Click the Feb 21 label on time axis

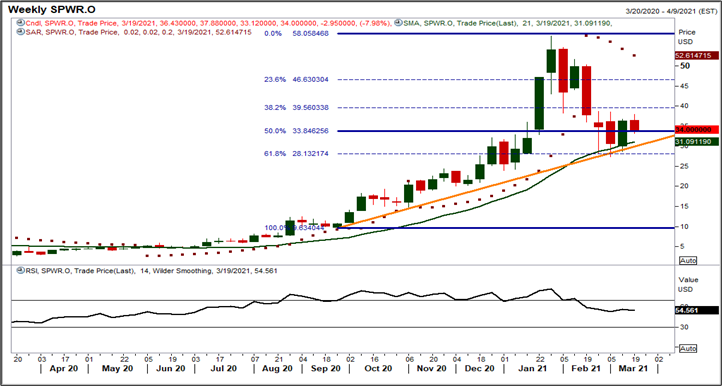[x=586, y=369]
